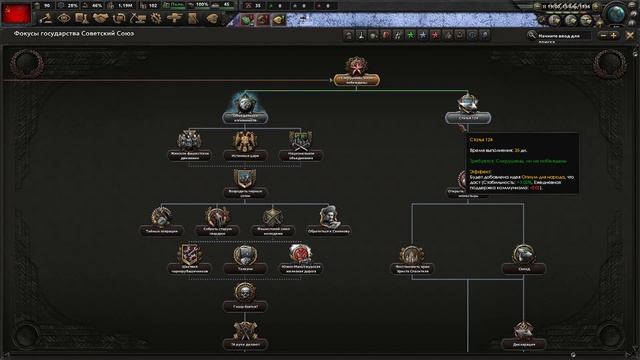The height and width of the screenshot is (360, 640).
Task: Click the 'Фокусы государства Советский Союз' title
Action: [x=74, y=33]
